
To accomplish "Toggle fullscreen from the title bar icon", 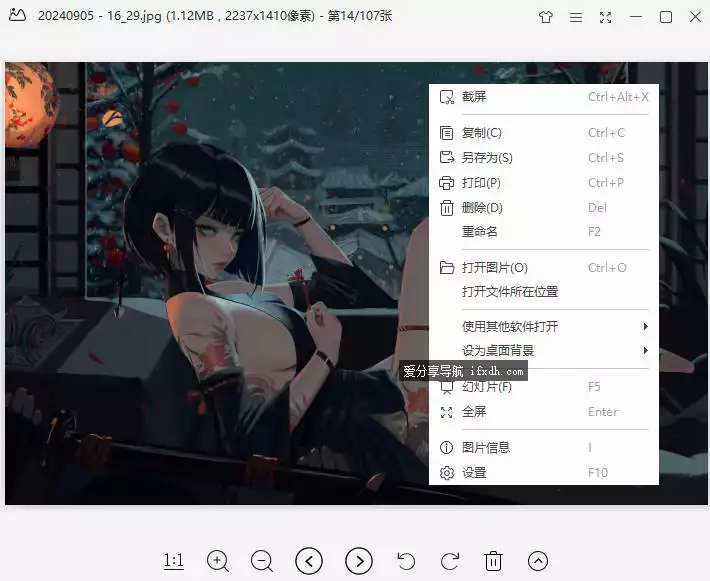I will pyautogui.click(x=605, y=17).
